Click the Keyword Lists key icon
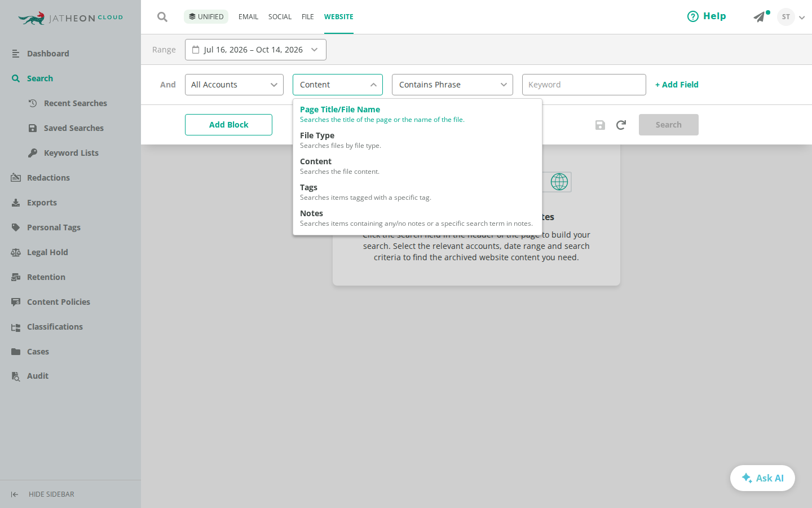812x508 pixels. pos(33,153)
